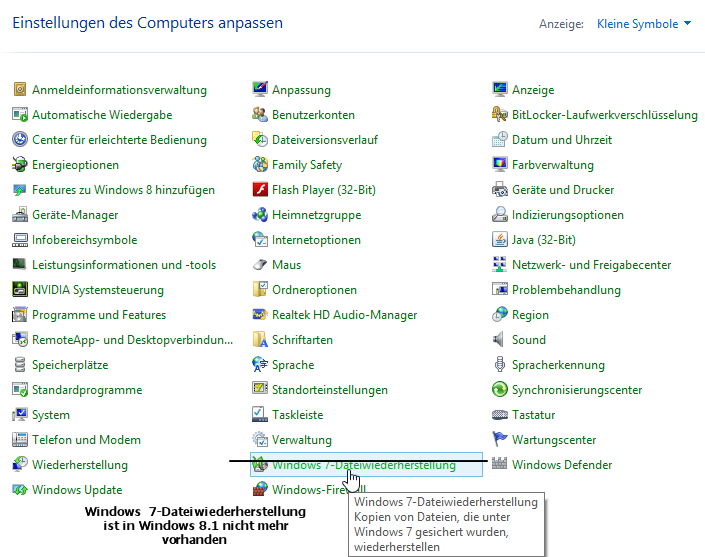The width and height of the screenshot is (705, 557).
Task: Click the Sound speaker icon
Action: coord(500,339)
